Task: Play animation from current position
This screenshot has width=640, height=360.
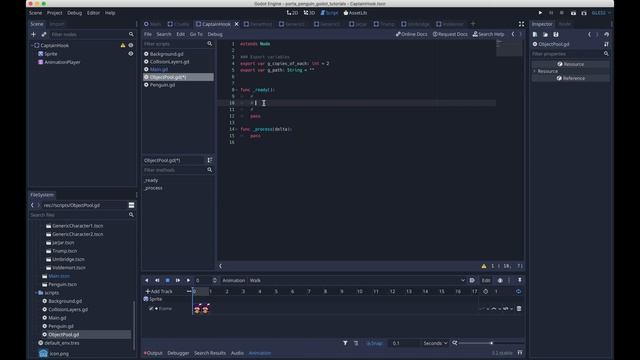Action: 188,280
